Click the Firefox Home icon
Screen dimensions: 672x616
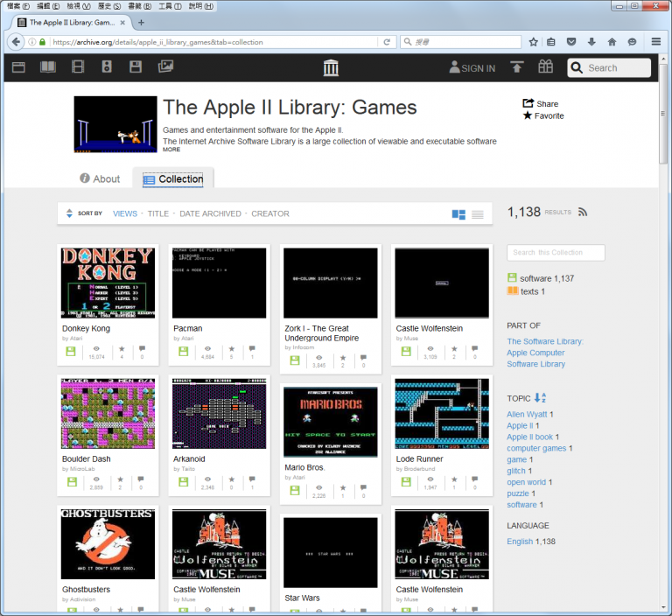click(x=612, y=42)
